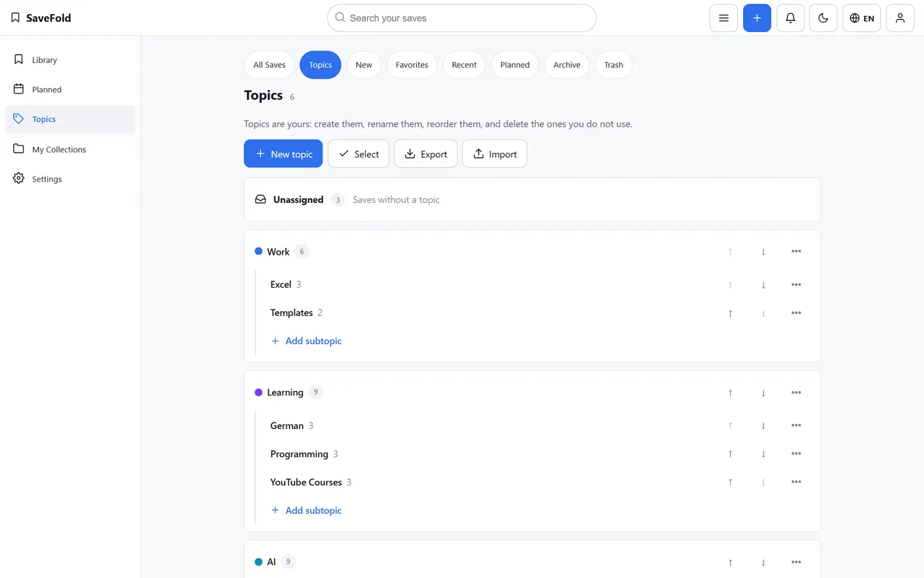Click the Select button
Image resolution: width=924 pixels, height=578 pixels.
[x=359, y=153]
